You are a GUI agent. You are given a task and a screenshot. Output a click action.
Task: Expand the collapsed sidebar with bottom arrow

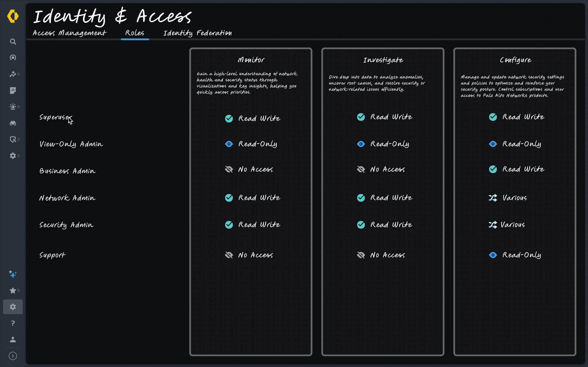[x=13, y=356]
